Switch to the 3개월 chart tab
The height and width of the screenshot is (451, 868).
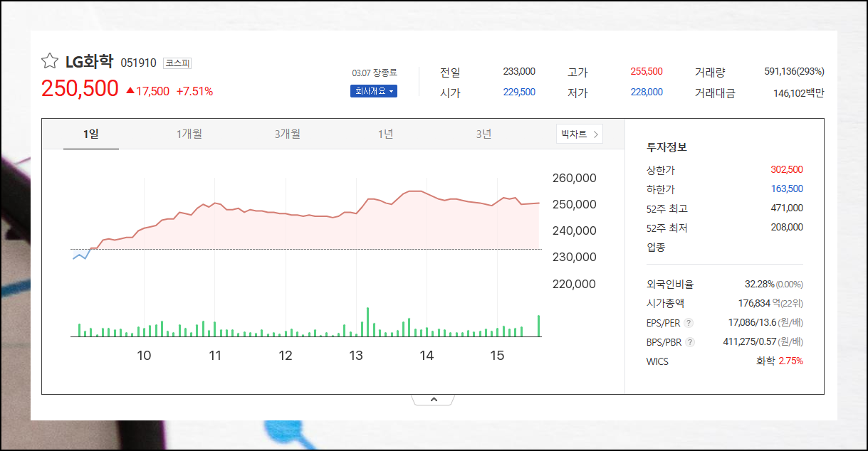click(288, 134)
